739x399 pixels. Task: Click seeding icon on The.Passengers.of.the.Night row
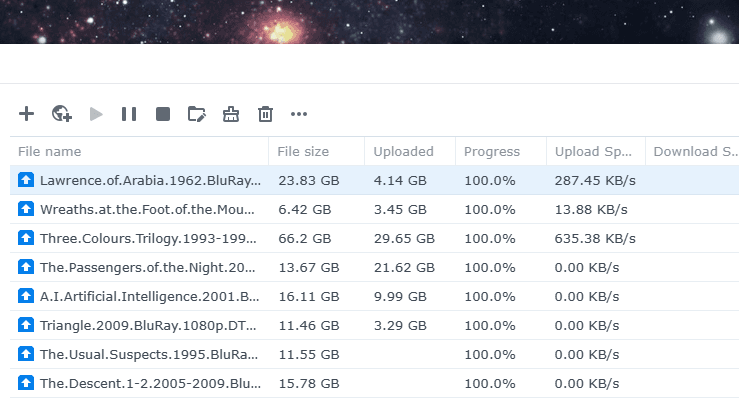pos(26,267)
